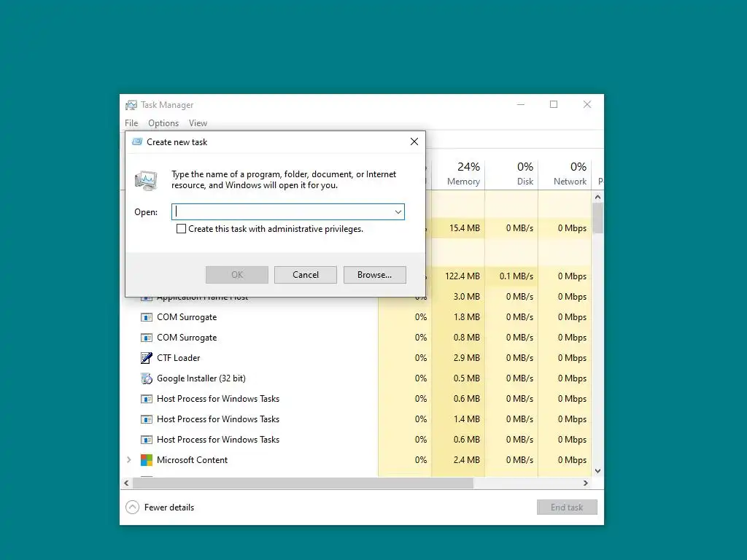Image resolution: width=747 pixels, height=560 pixels.
Task: Click icon of COM Surrogate with 0.8 MB
Action: pos(146,338)
